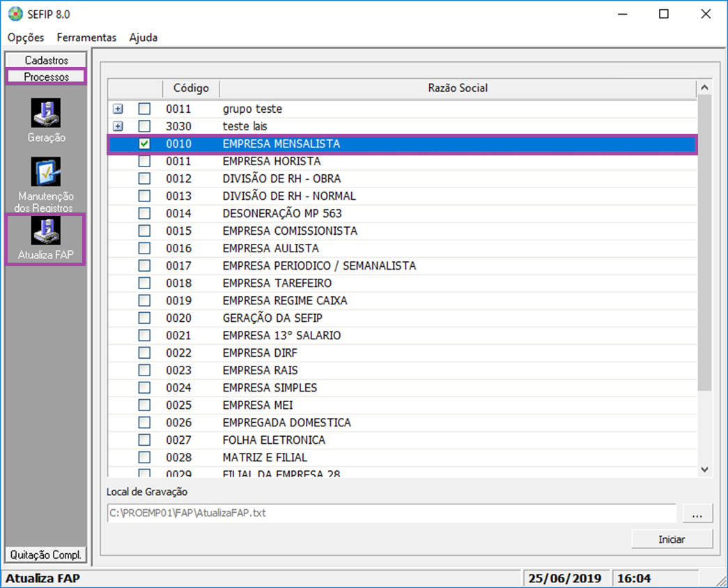Select the EMPRESA TAREFEIRO row
Image resolution: width=728 pixels, height=588 pixels.
pos(403,283)
